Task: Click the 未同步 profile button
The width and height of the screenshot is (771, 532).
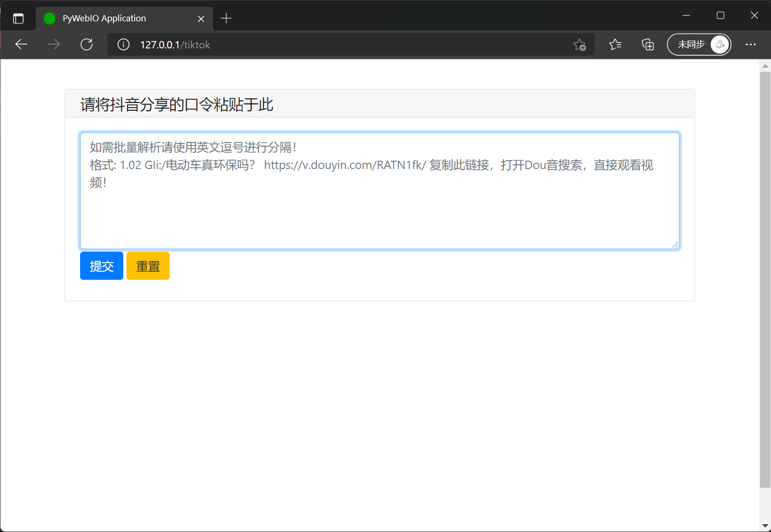Action: tap(699, 45)
